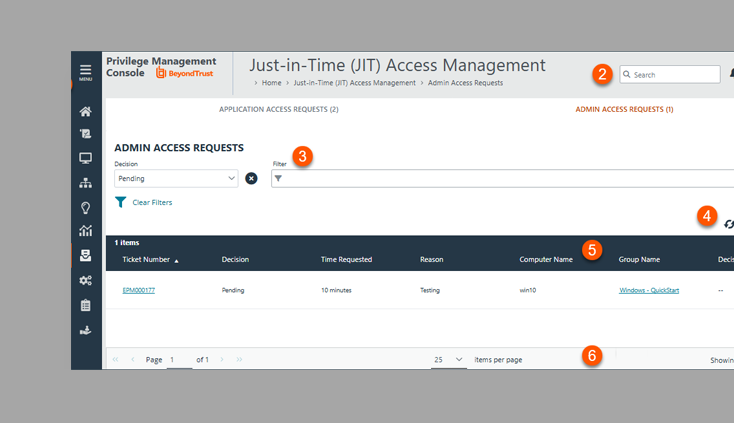Clear the Decision selection with X button
The image size is (734, 423).
(251, 178)
